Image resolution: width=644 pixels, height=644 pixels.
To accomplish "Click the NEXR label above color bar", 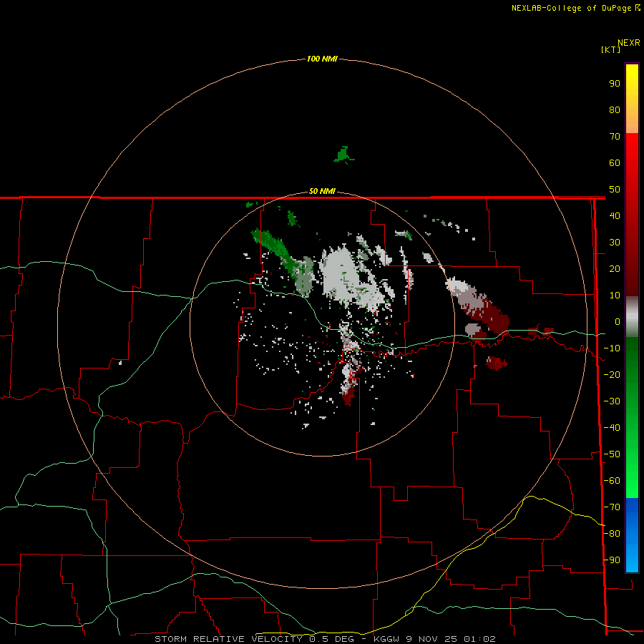I will pyautogui.click(x=628, y=43).
